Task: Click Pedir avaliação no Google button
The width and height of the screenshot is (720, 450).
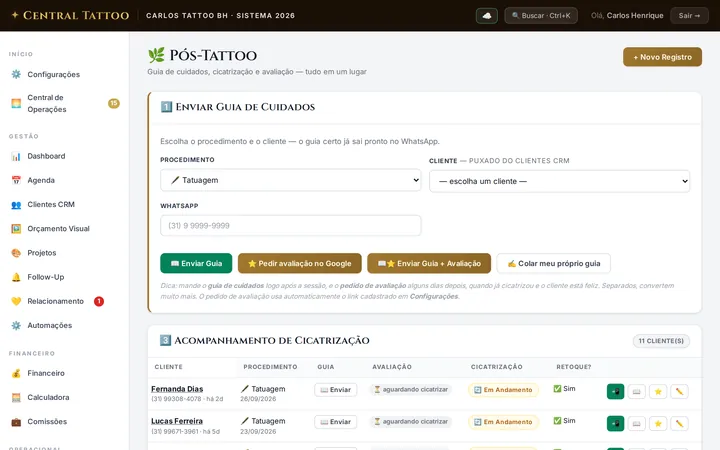Action: tap(300, 264)
